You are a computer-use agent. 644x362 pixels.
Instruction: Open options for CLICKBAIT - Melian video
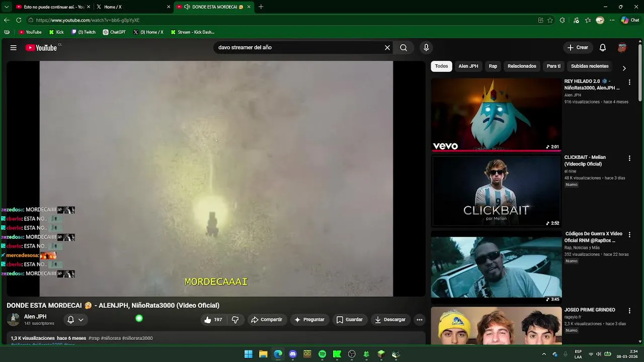tap(629, 158)
